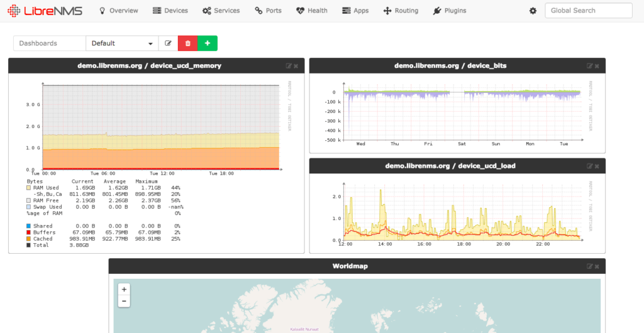Click the device_ucd_memory graph image
The width and height of the screenshot is (644, 333).
click(158, 164)
